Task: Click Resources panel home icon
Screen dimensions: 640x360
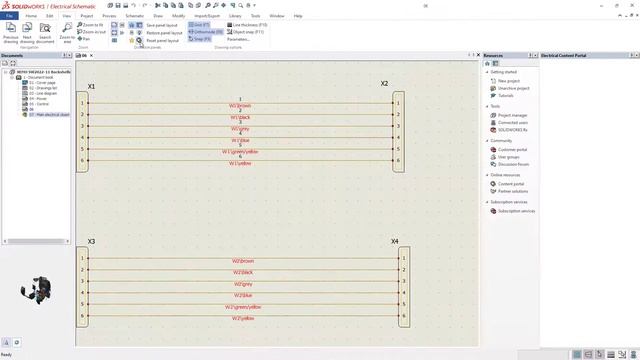Action: pyautogui.click(x=487, y=63)
